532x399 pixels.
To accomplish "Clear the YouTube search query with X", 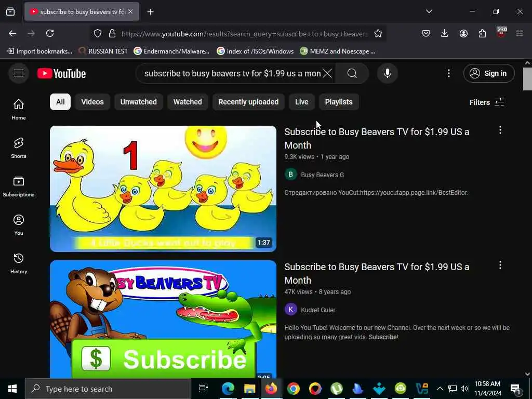I will pyautogui.click(x=327, y=73).
